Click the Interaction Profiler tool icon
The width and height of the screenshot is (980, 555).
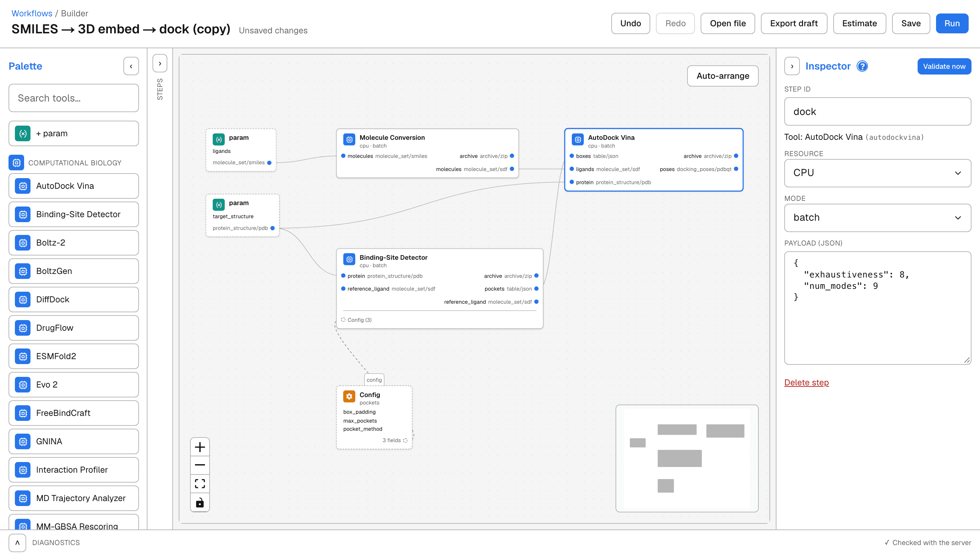point(23,470)
